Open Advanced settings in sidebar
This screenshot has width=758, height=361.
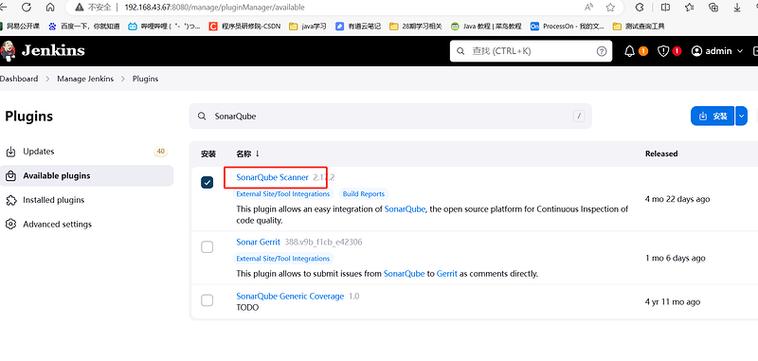[x=87, y=224]
